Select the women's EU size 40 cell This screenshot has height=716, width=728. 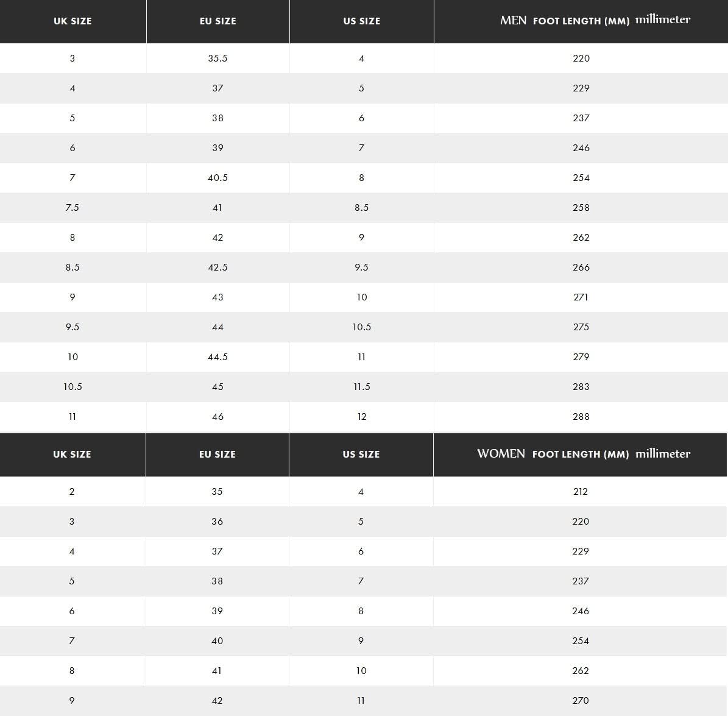point(217,641)
